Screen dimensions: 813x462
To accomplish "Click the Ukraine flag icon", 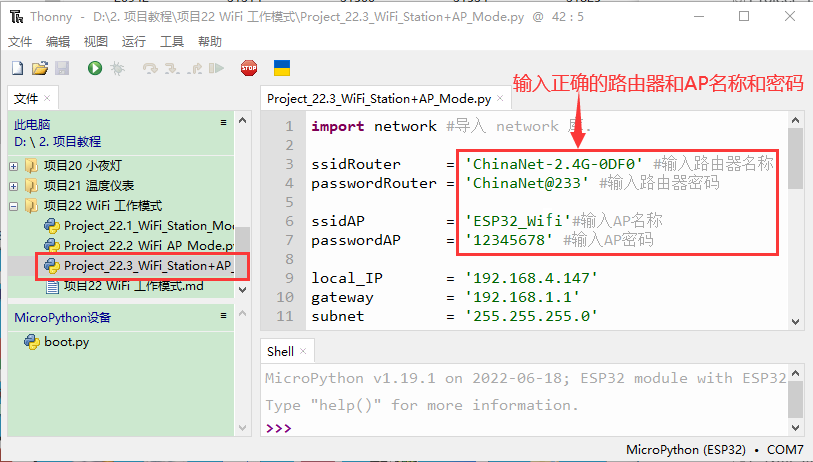I will (282, 68).
